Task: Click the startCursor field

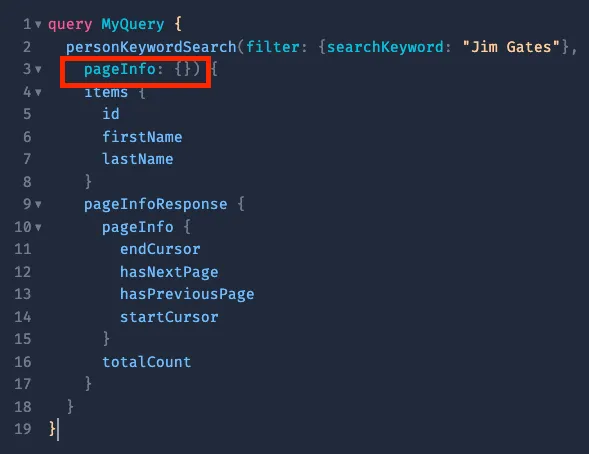Action: 169,317
